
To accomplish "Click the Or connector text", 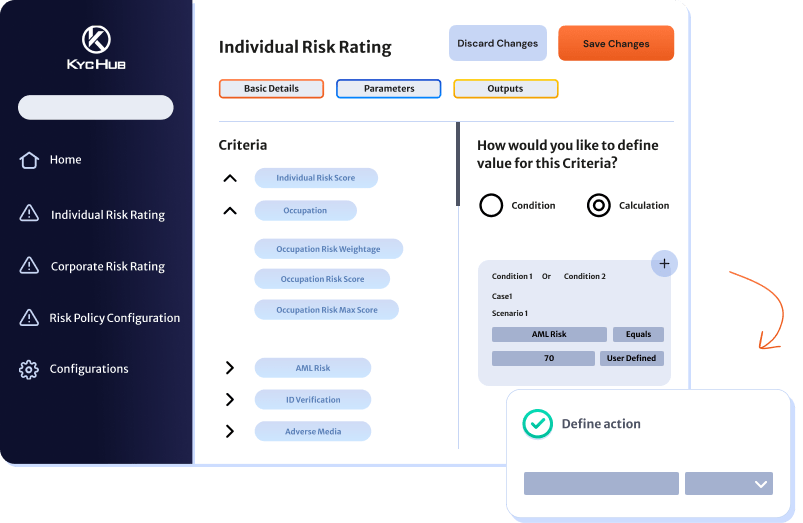I will tap(546, 276).
